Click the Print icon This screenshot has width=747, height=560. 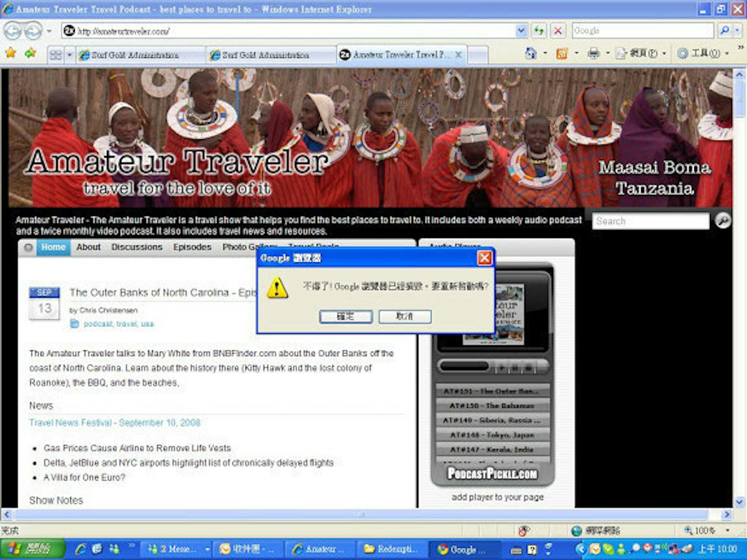(593, 53)
